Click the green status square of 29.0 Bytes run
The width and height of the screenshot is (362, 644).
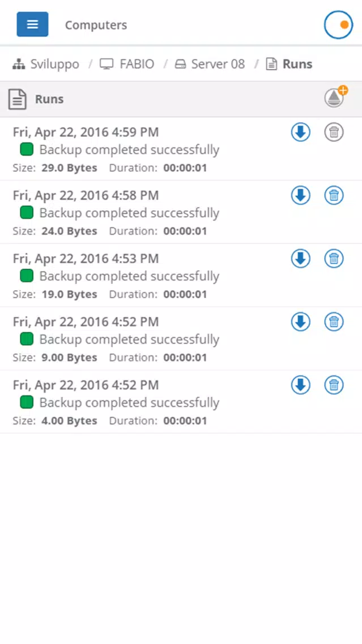pyautogui.click(x=27, y=150)
